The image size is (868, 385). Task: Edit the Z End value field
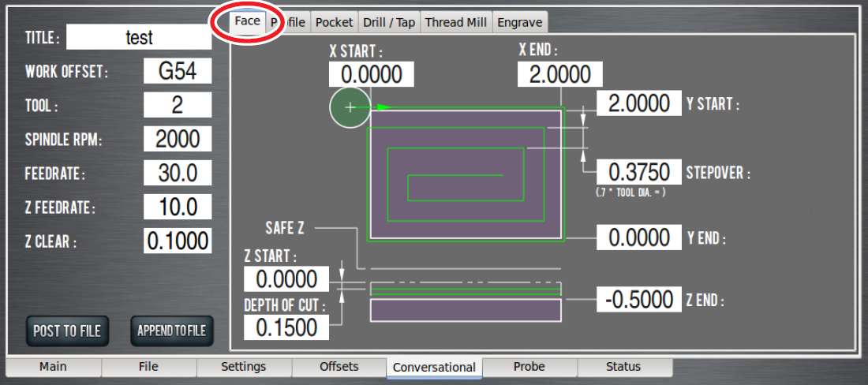click(638, 300)
